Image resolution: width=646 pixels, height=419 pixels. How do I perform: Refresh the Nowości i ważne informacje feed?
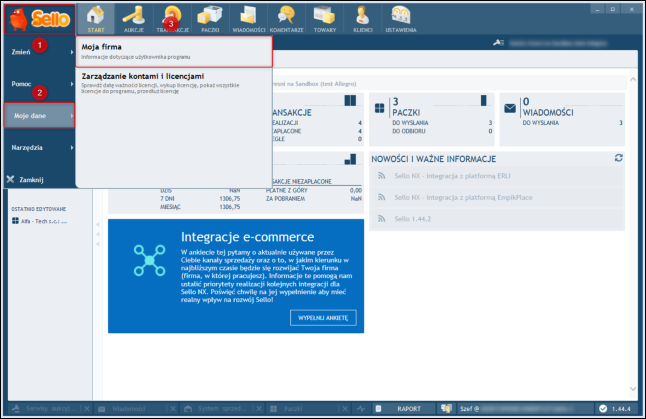618,158
